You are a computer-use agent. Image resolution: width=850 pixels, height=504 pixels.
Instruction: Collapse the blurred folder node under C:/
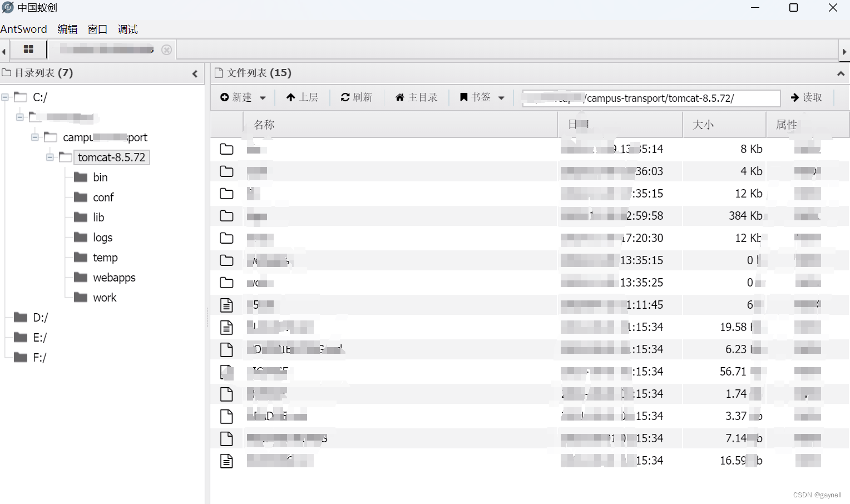20,117
